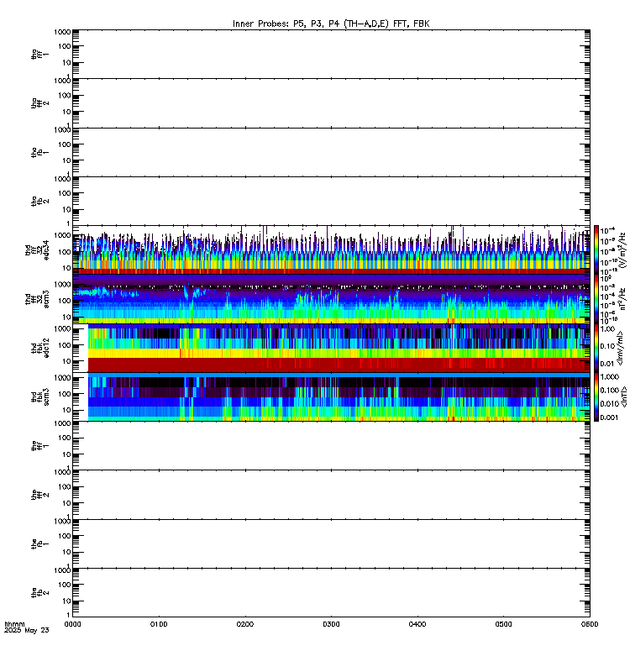
Task: Select the 'tha fb 2' panel axis label
Action: click(39, 201)
